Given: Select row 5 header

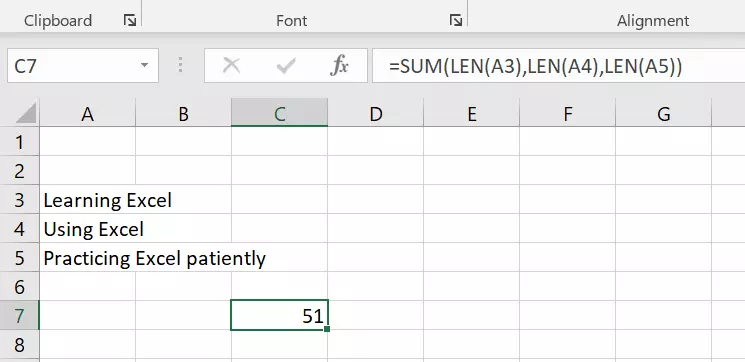Looking at the screenshot, I should [19, 257].
